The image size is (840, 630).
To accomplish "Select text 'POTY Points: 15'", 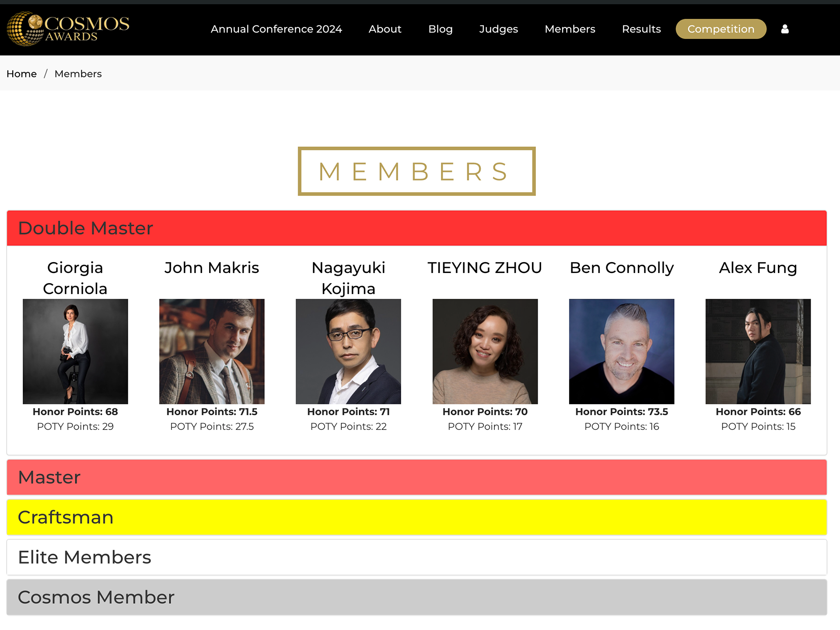I will [x=758, y=427].
